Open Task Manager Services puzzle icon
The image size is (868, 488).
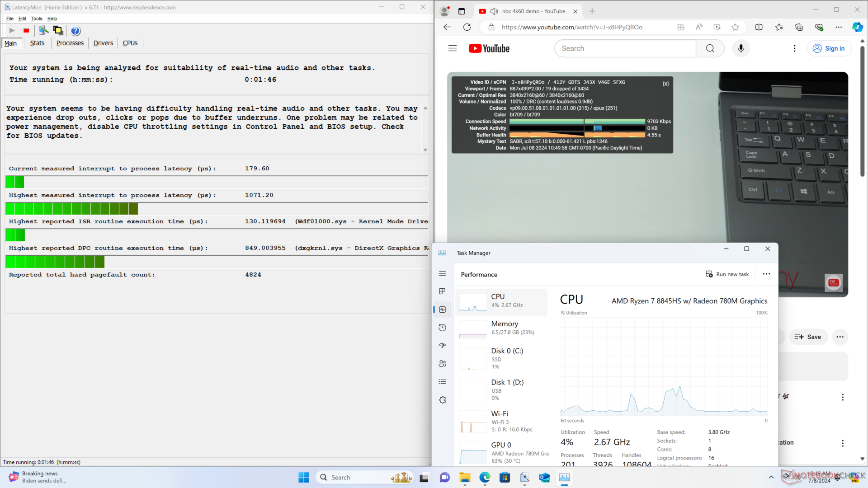coord(442,400)
